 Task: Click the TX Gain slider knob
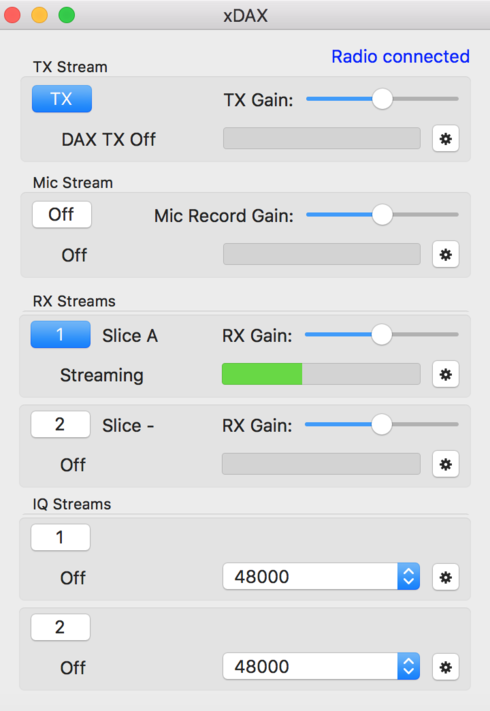pos(382,99)
